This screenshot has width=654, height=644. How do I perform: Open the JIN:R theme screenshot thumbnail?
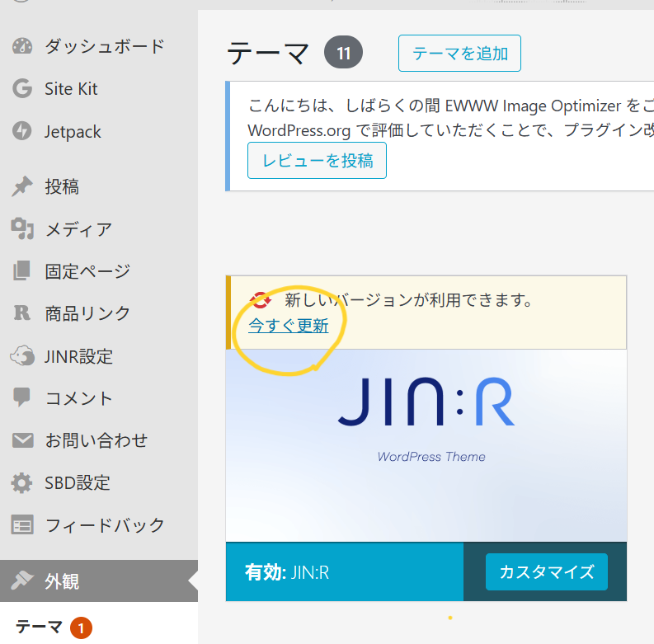426,445
